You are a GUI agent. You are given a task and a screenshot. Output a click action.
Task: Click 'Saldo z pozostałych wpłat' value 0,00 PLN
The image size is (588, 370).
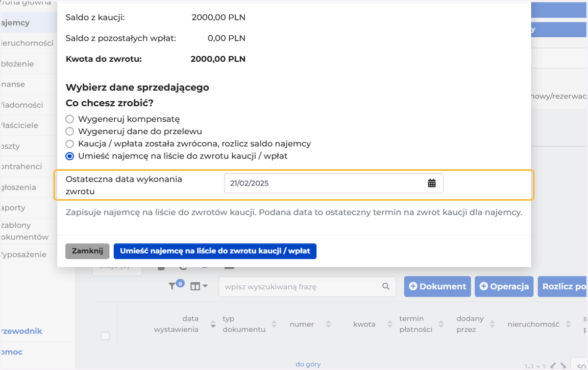tap(226, 38)
